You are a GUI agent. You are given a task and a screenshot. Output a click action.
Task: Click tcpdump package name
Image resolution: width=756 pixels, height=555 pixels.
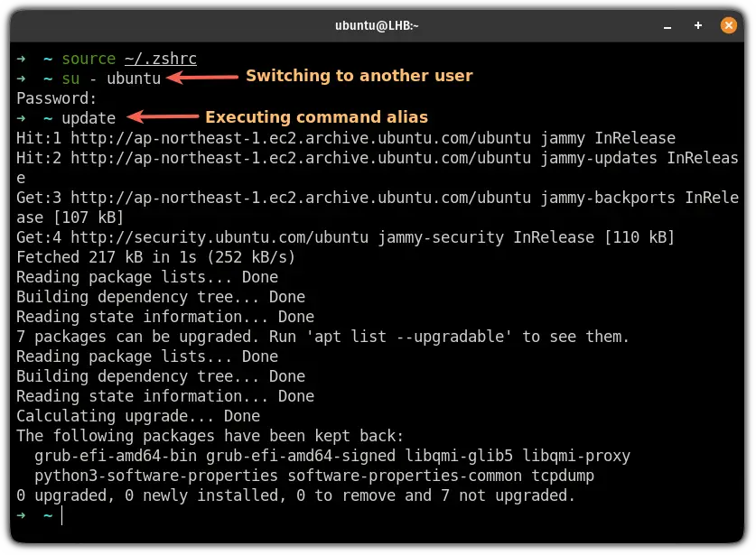563,476
